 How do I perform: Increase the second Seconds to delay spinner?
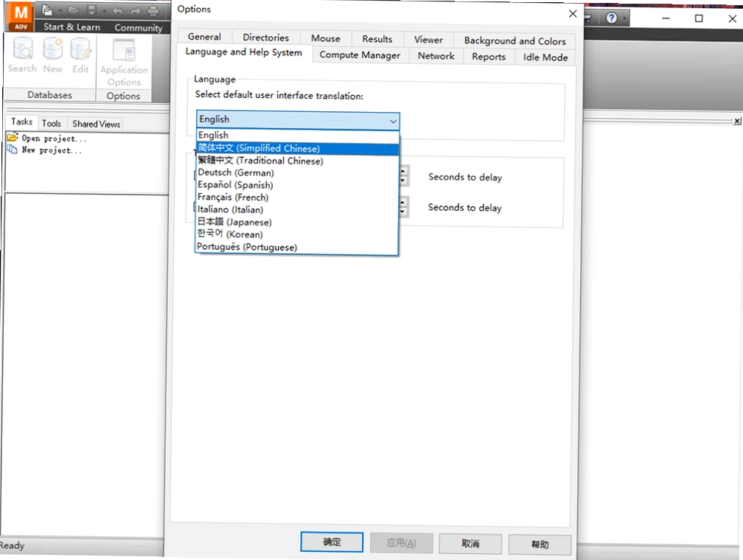(402, 203)
